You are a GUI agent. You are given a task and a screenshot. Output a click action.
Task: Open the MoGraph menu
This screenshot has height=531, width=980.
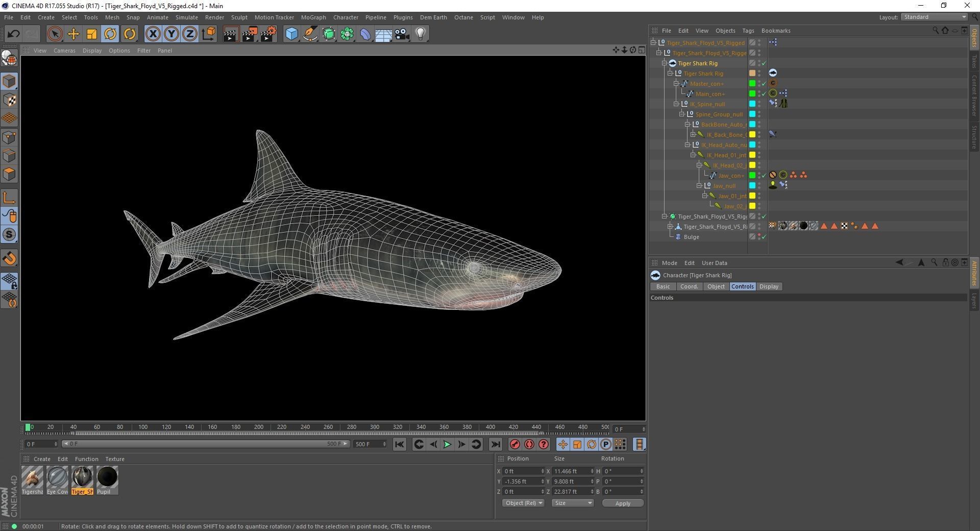click(x=313, y=17)
